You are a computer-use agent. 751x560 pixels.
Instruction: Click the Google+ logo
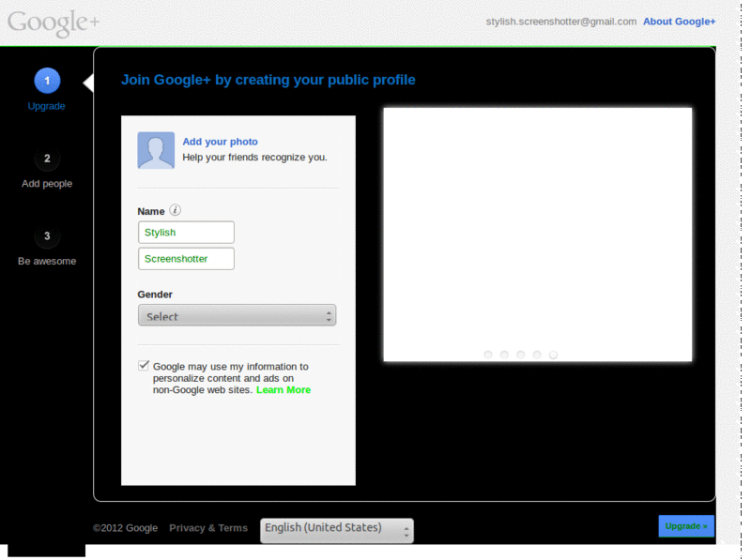coord(54,23)
